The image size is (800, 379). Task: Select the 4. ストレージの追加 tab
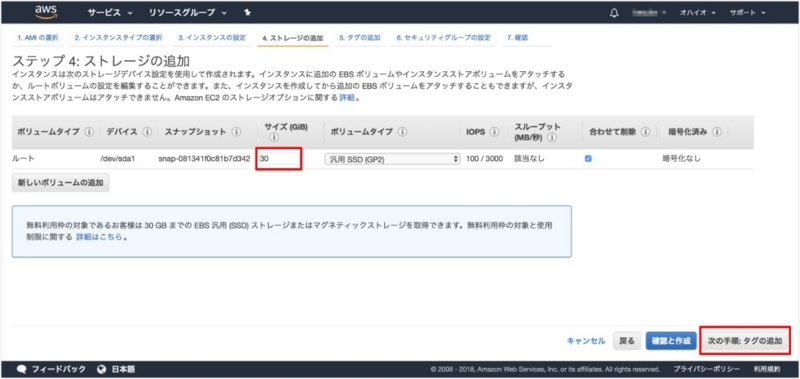(x=292, y=38)
